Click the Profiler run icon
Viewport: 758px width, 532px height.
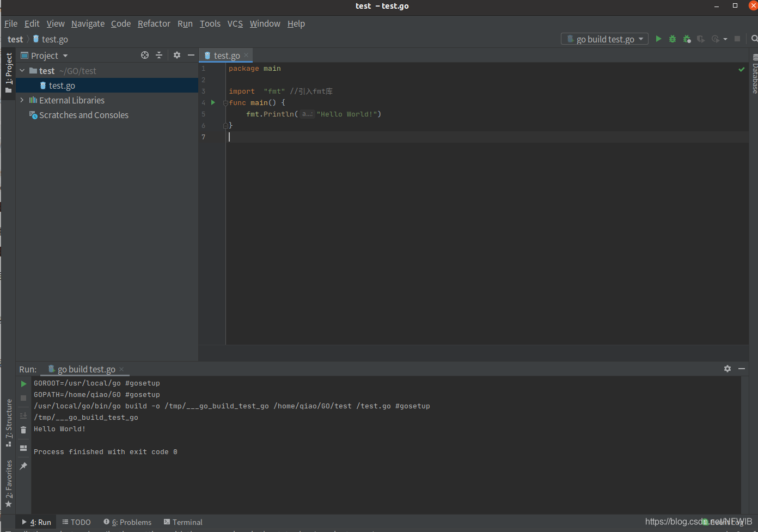pyautogui.click(x=716, y=39)
